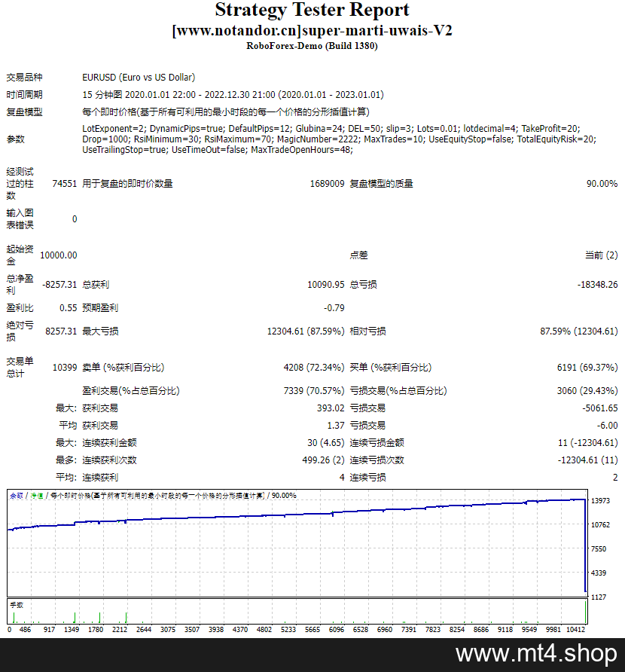Screen dimensions: 625x672
Task: Click the 连续亏损金额 label
Action: (x=377, y=443)
